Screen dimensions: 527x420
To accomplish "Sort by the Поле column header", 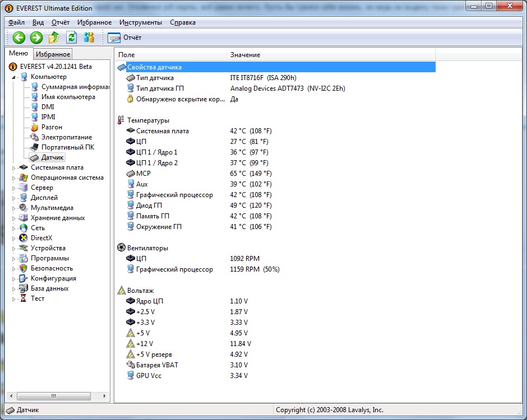I will click(x=171, y=55).
